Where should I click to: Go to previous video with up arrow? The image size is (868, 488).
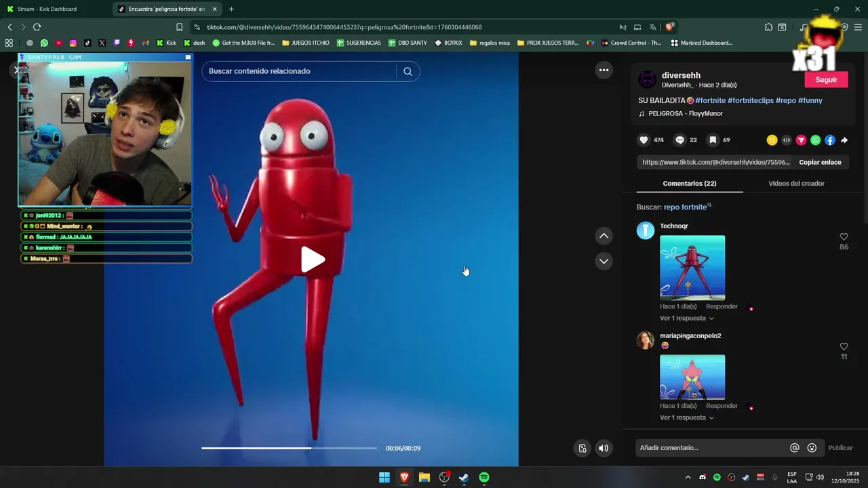pos(604,236)
